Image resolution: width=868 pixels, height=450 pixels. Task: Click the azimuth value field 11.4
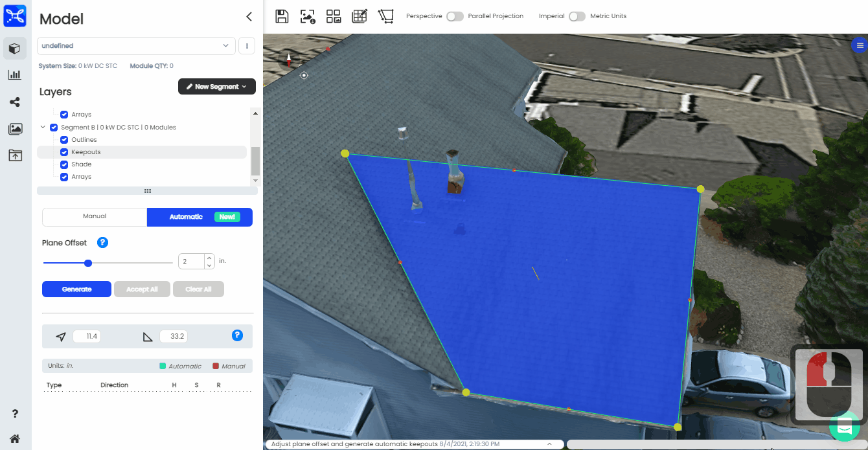point(87,337)
